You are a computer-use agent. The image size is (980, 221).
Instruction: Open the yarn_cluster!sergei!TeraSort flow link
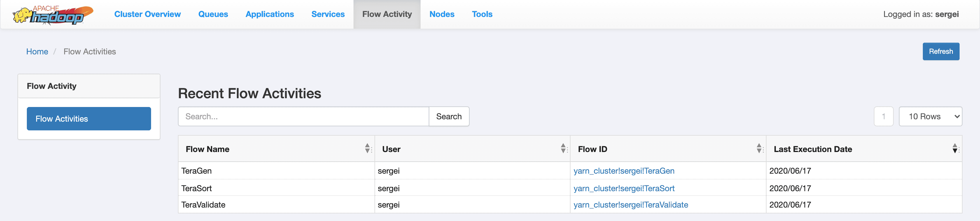pyautogui.click(x=624, y=188)
